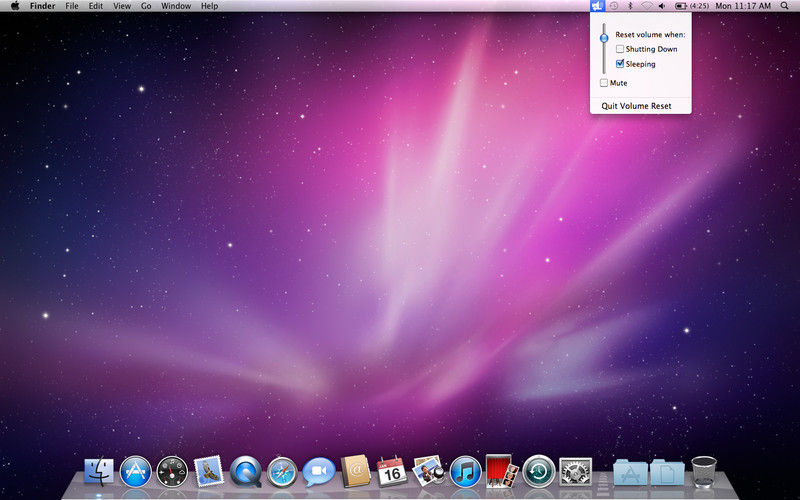Open the battery status menu
The width and height of the screenshot is (800, 500).
pos(681,6)
